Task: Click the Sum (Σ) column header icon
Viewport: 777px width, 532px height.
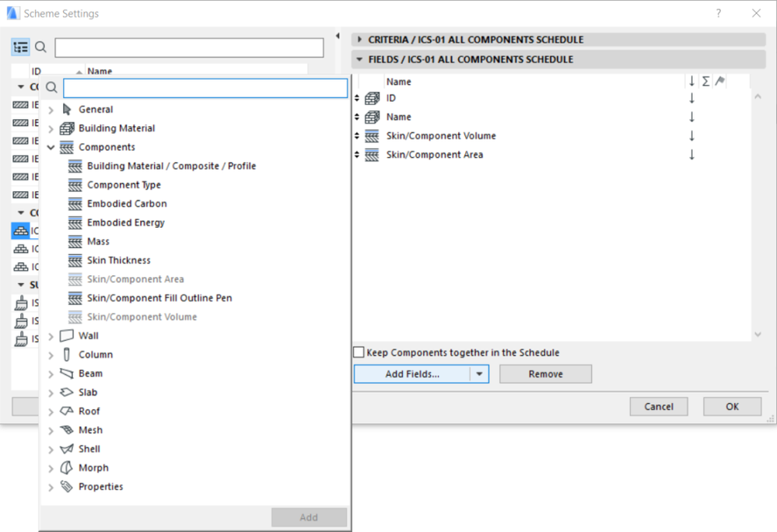Action: point(705,81)
